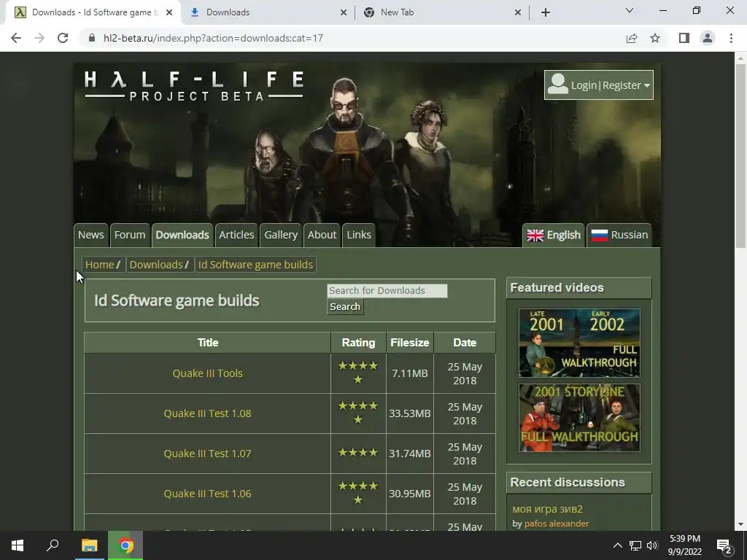Close the New Tab tab
The image size is (747, 560).
tap(518, 12)
